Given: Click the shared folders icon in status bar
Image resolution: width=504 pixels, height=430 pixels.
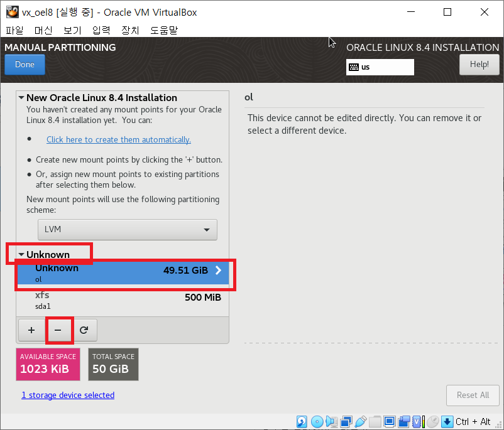Looking at the screenshot, I should pyautogui.click(x=375, y=421).
